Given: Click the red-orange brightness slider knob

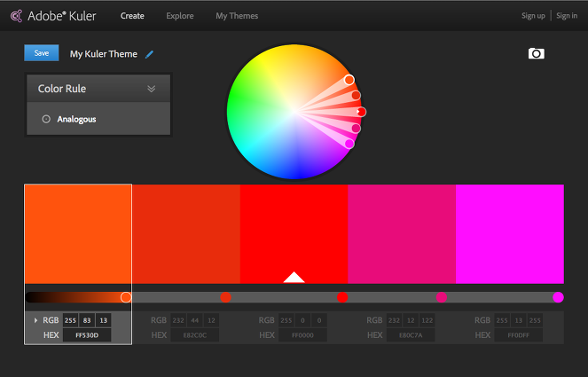Looking at the screenshot, I should tap(226, 297).
